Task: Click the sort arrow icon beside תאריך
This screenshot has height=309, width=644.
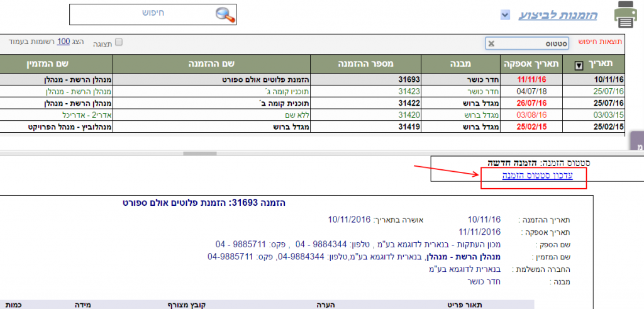Action: click(x=579, y=64)
